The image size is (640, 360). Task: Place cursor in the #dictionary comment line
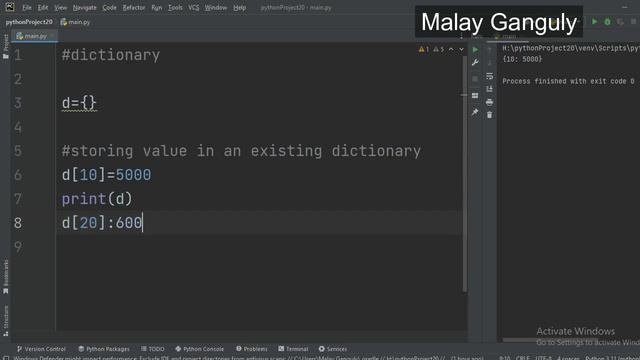(111, 55)
